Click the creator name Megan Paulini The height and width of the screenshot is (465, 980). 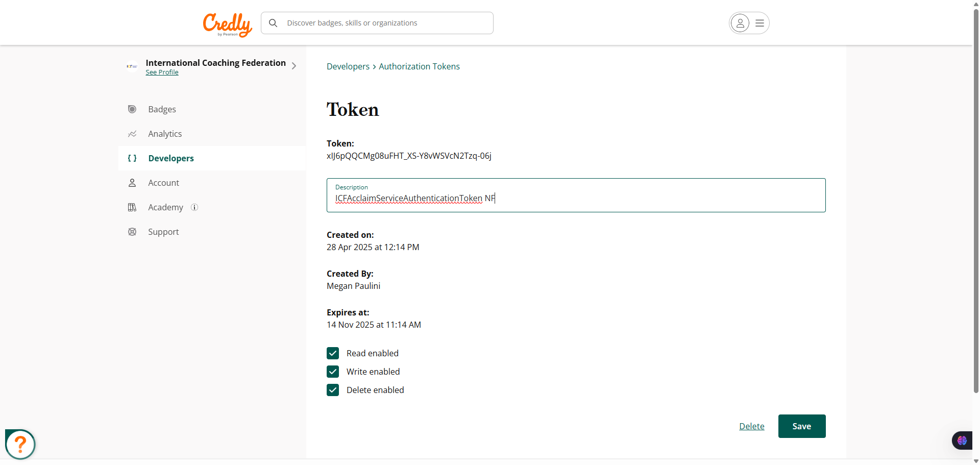(x=353, y=286)
